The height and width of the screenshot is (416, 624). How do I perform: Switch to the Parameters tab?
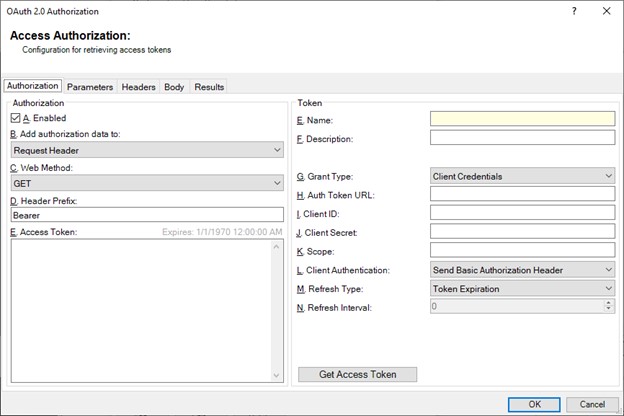pos(89,87)
